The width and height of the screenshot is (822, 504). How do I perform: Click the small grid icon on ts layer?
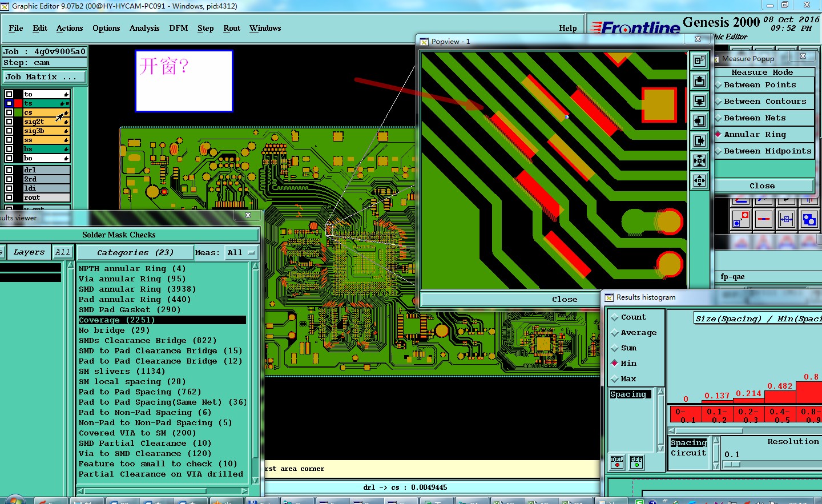click(x=67, y=103)
